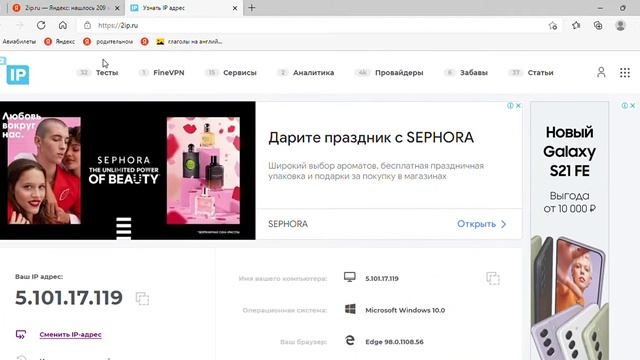Click the 'Ваш IP адрес:' label
The image size is (640, 360).
coord(39,276)
